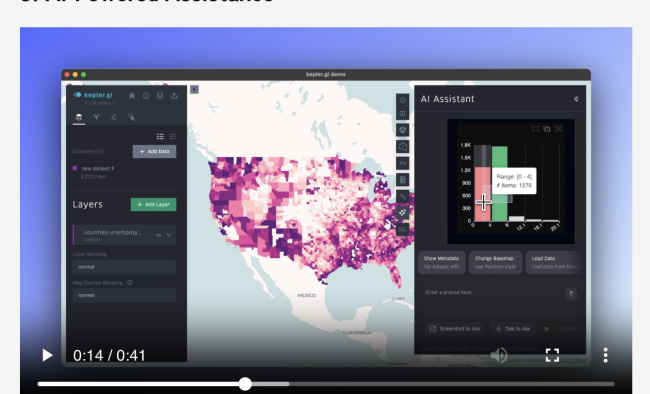The height and width of the screenshot is (394, 650).
Task: Click the Datasets(1) label
Action: [x=88, y=151]
